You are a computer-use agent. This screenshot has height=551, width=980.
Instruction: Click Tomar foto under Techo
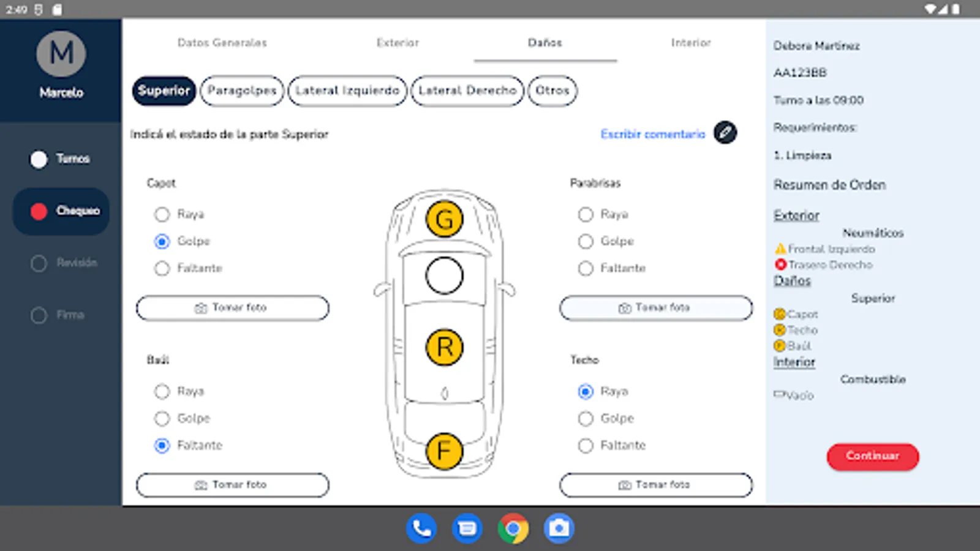pos(656,485)
